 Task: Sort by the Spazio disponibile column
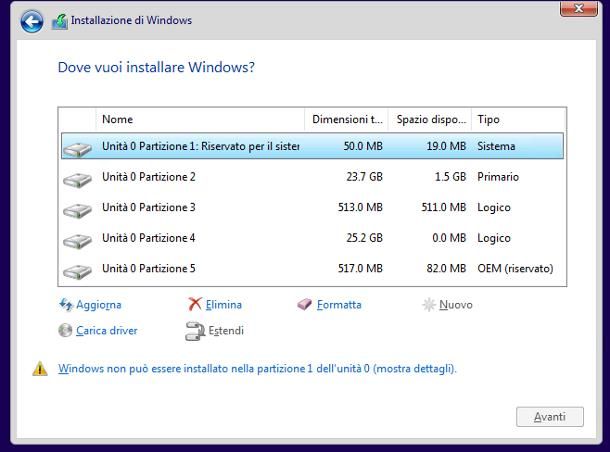pos(430,120)
